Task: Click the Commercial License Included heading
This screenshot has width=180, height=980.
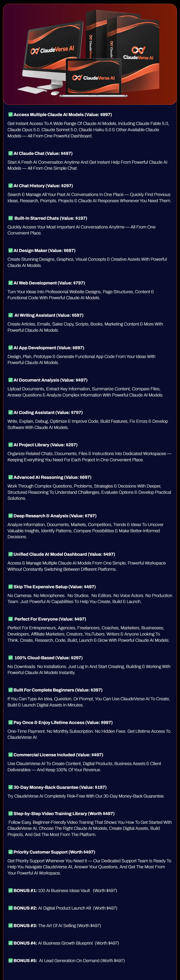Action: pyautogui.click(x=58, y=755)
